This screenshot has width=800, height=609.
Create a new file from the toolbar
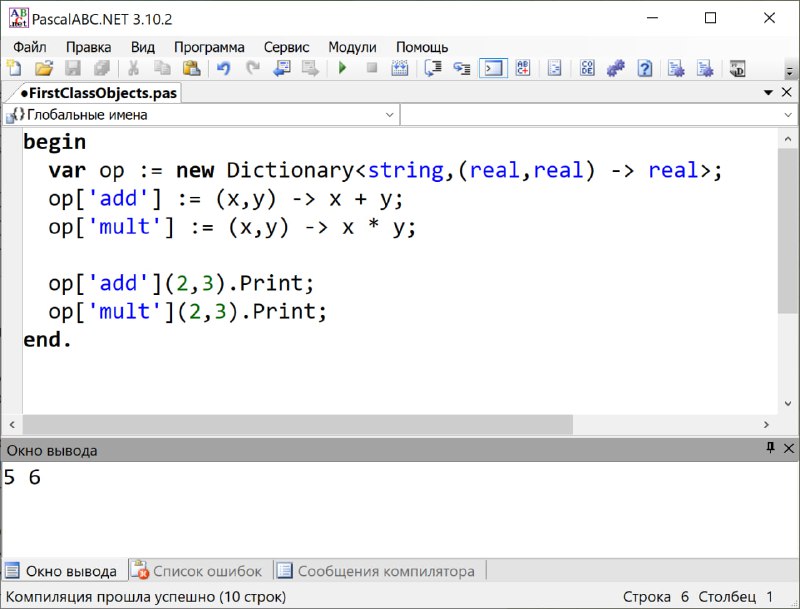point(14,68)
